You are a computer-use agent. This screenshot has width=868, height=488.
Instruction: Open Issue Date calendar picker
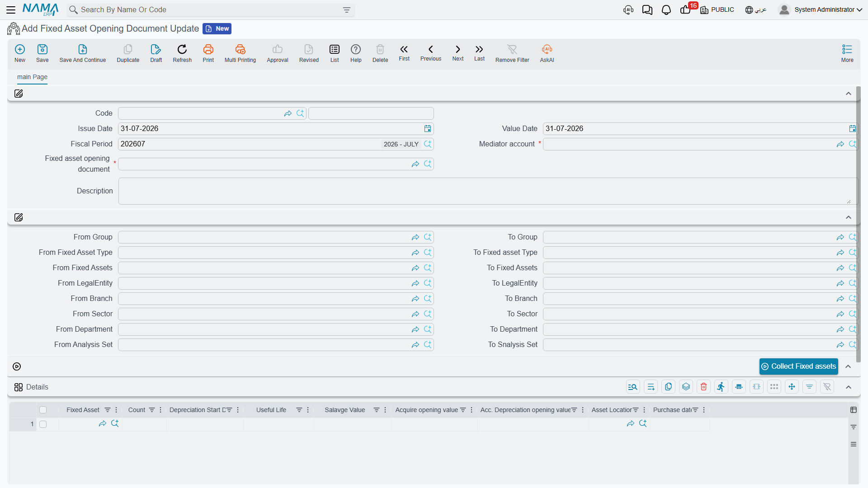pyautogui.click(x=428, y=129)
